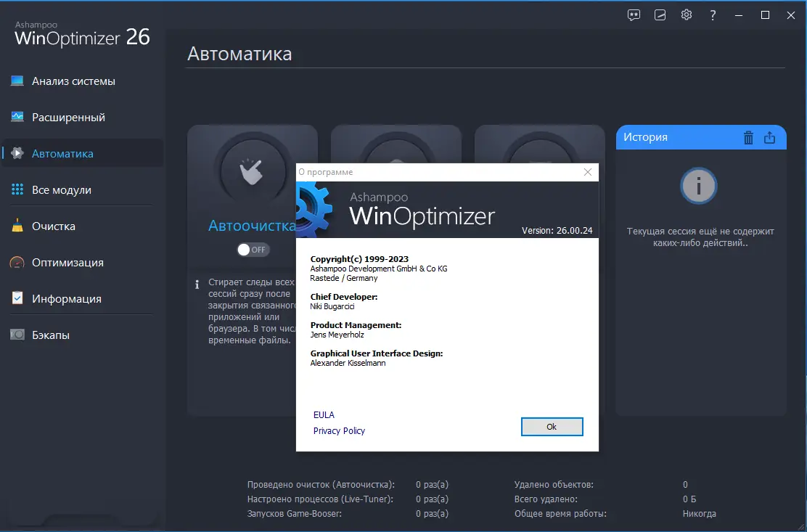Click the name Alexander Kisselmann

[348, 363]
